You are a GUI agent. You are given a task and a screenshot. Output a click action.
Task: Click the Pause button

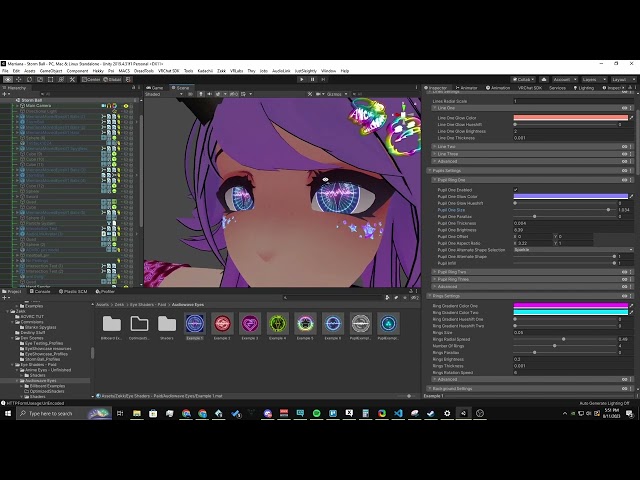[312, 80]
